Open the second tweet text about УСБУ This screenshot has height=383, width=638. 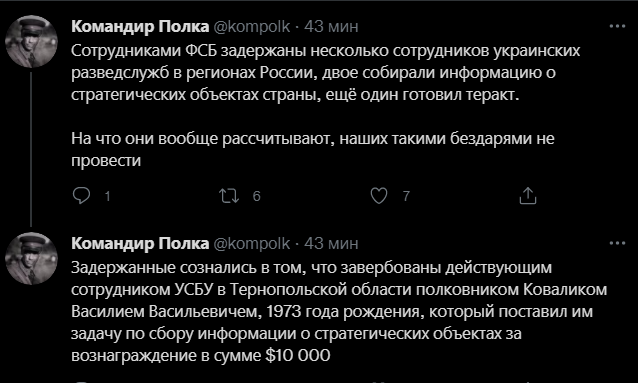339,312
